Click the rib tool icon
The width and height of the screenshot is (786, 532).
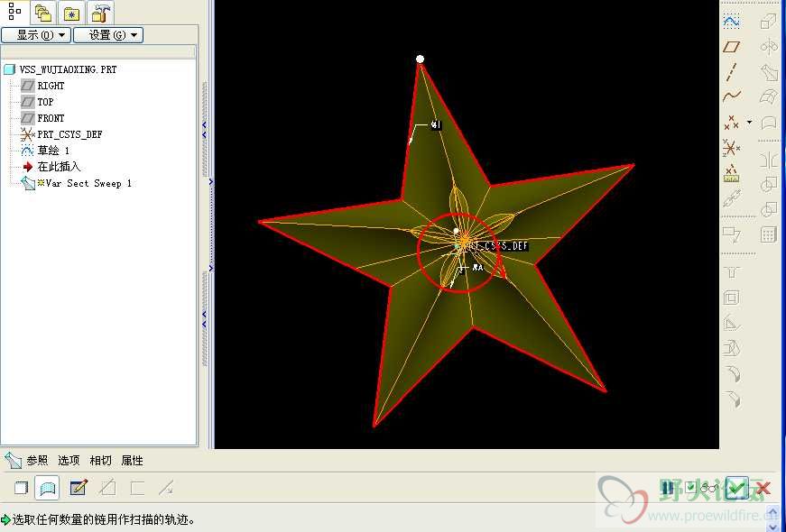[731, 323]
